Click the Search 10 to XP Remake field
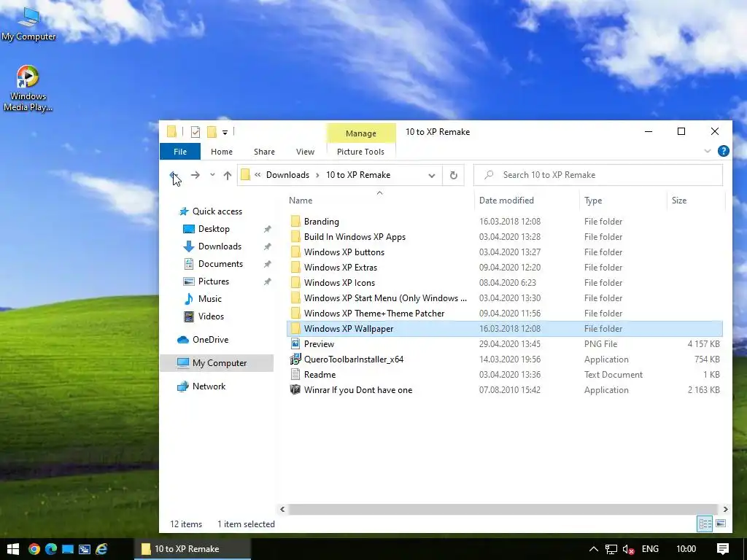This screenshot has height=560, width=747. [598, 175]
